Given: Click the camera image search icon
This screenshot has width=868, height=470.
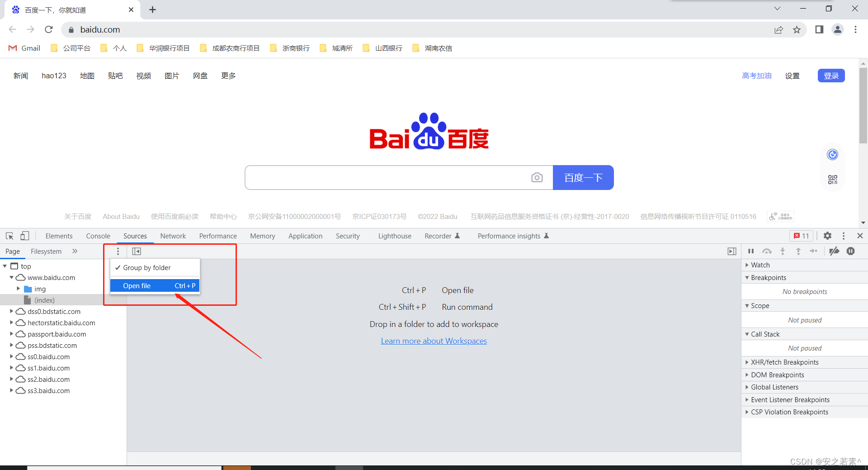Looking at the screenshot, I should (537, 177).
